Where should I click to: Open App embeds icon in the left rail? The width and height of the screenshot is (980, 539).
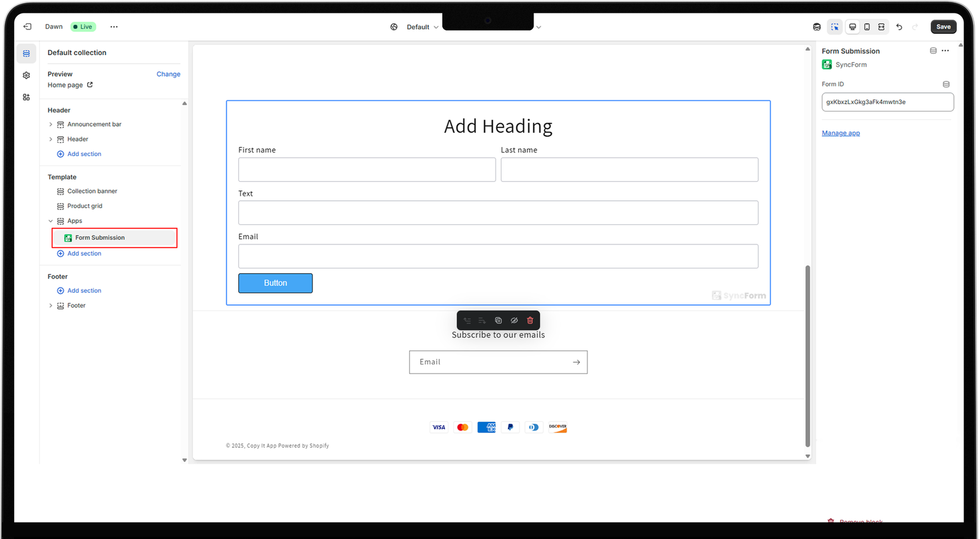pos(26,97)
